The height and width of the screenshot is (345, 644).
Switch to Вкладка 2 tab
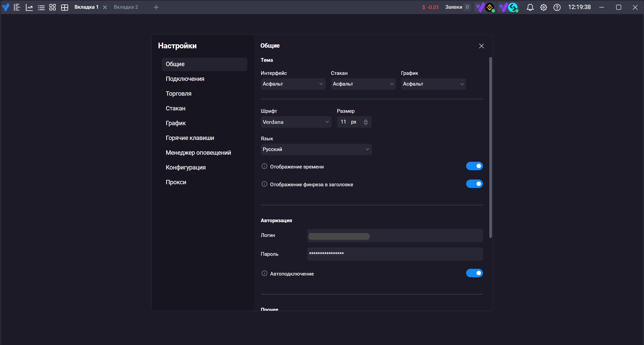coord(126,7)
